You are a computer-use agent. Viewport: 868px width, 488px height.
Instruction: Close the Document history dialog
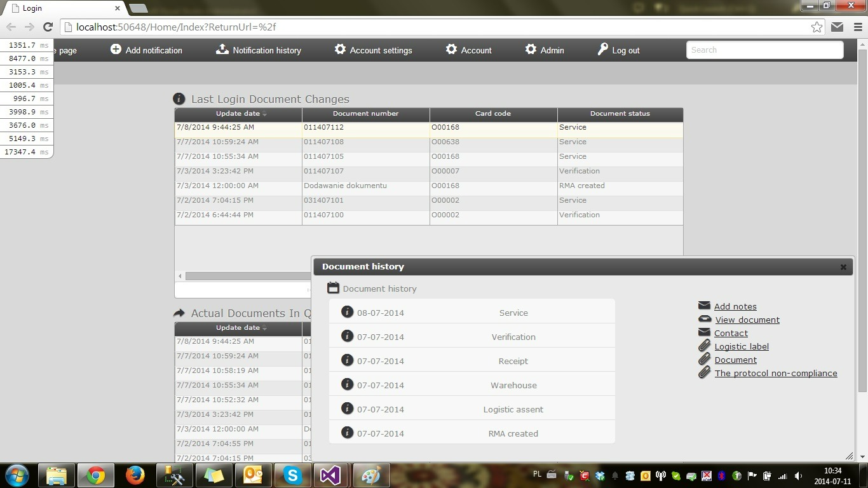(x=843, y=267)
